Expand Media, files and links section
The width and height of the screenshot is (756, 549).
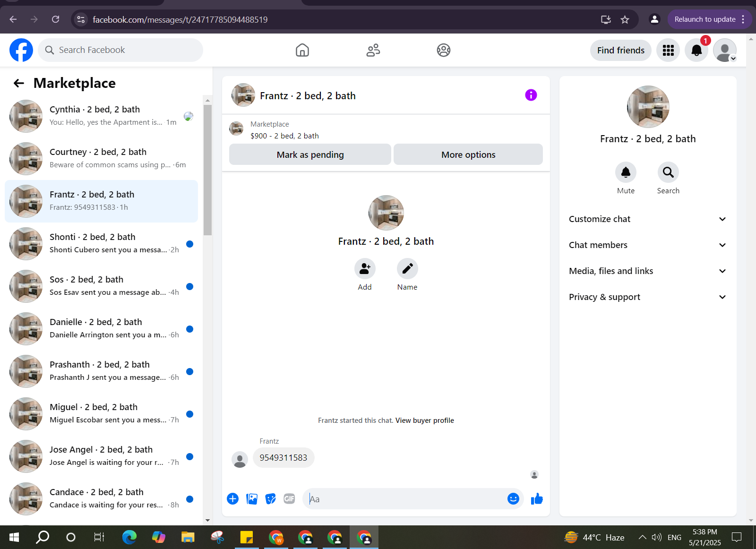coord(647,271)
